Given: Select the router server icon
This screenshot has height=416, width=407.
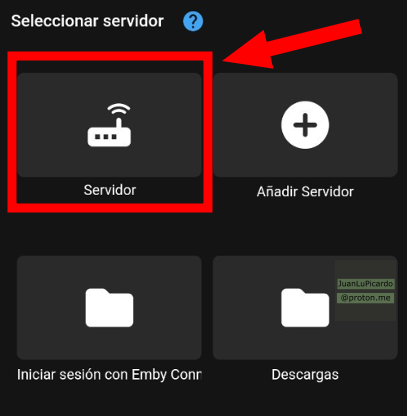Looking at the screenshot, I should point(109,125).
